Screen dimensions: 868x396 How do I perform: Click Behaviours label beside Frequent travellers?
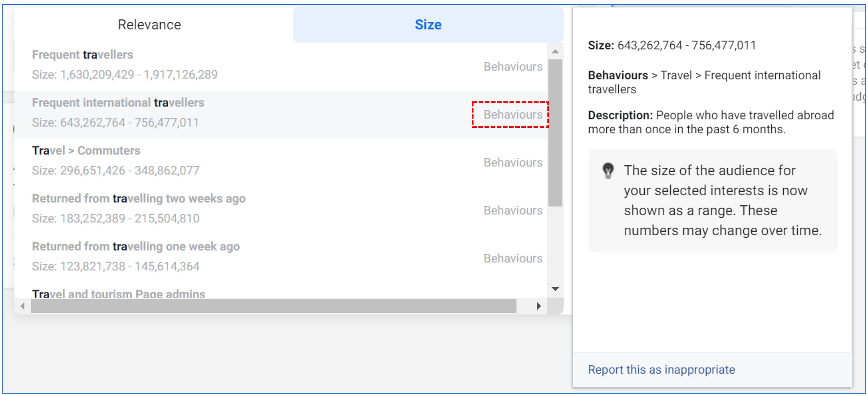(x=513, y=67)
